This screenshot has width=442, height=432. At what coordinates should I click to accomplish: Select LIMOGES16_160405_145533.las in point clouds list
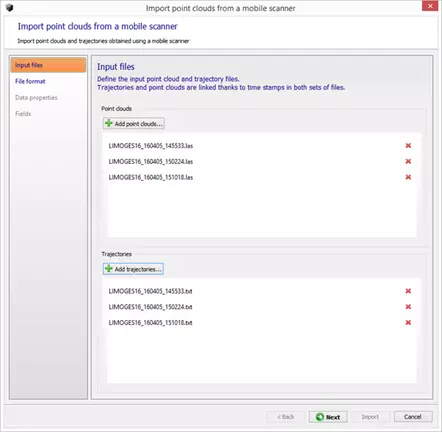click(151, 146)
